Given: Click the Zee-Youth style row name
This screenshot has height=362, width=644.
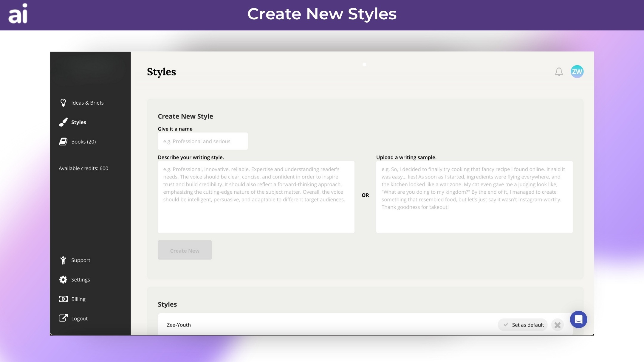Looking at the screenshot, I should coord(179,325).
